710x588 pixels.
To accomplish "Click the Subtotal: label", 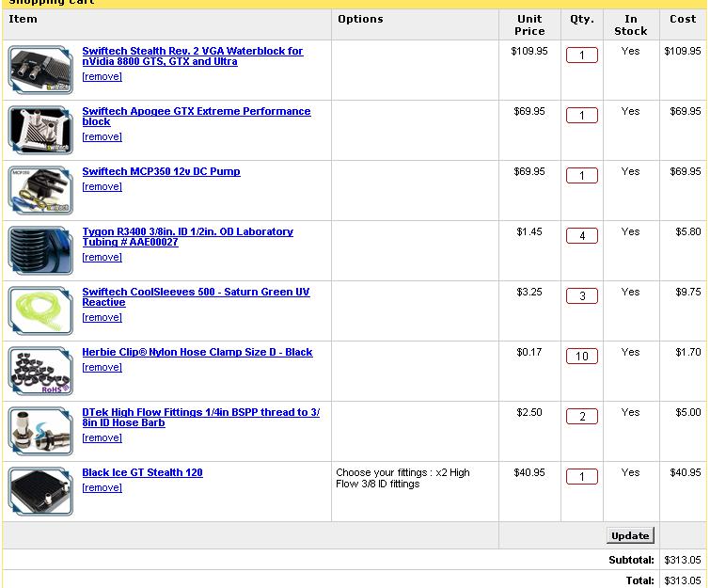I will point(631,560).
